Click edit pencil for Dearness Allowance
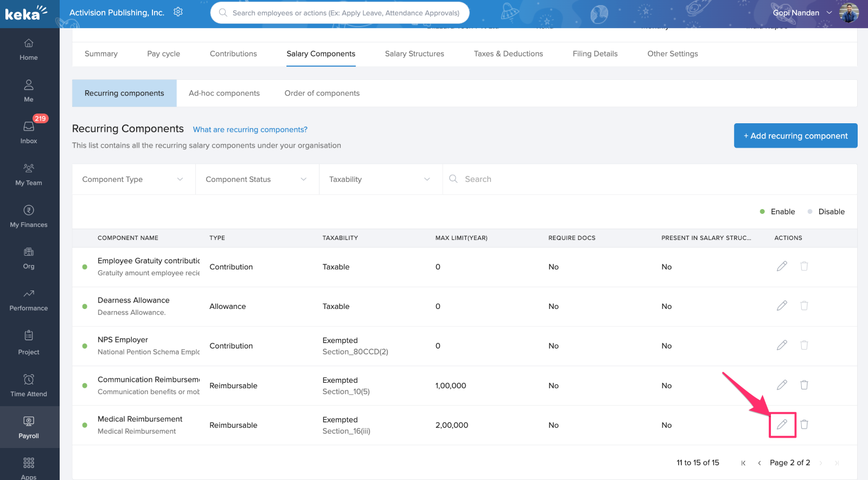868x480 pixels. pyautogui.click(x=782, y=306)
